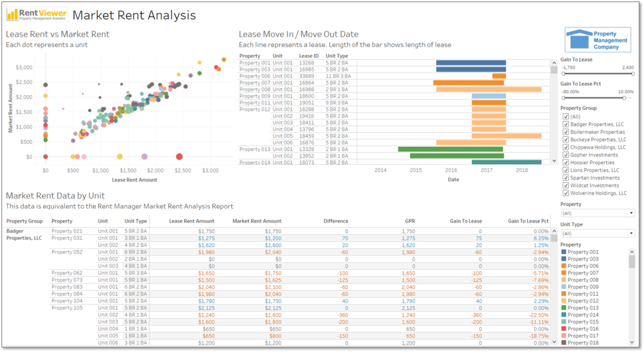Click the "Gain To Lease Pct" column header
The height and width of the screenshot is (352, 644).
point(528,220)
